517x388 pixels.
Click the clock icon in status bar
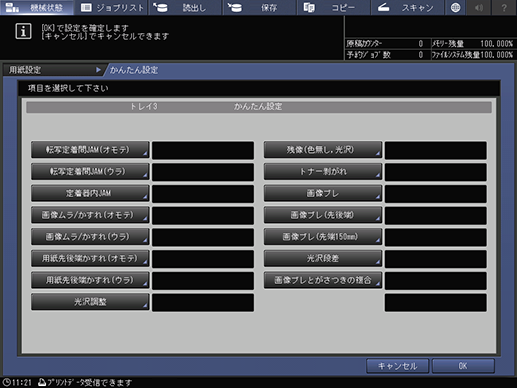[x=6, y=382]
